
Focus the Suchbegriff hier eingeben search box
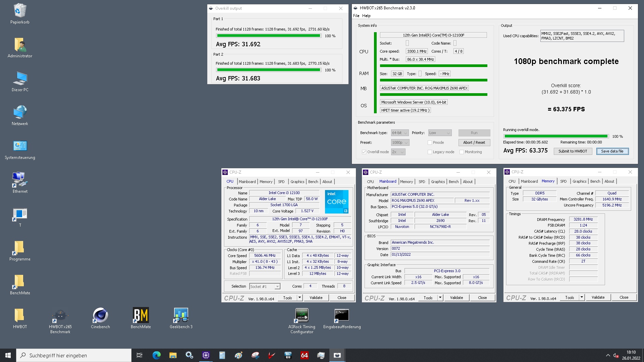point(74,355)
